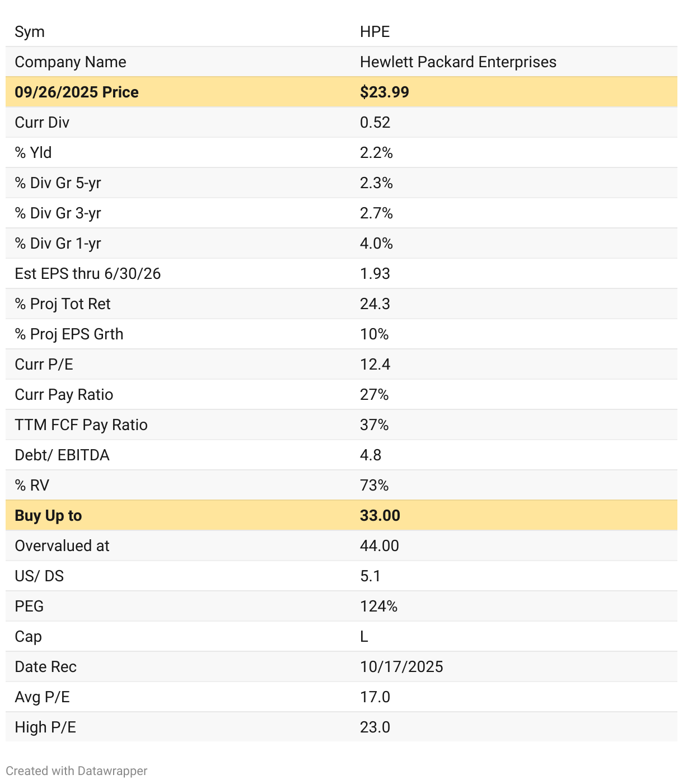Select the Debt/EBITDA value 4.8
This screenshot has height=784, width=683.
tap(370, 455)
